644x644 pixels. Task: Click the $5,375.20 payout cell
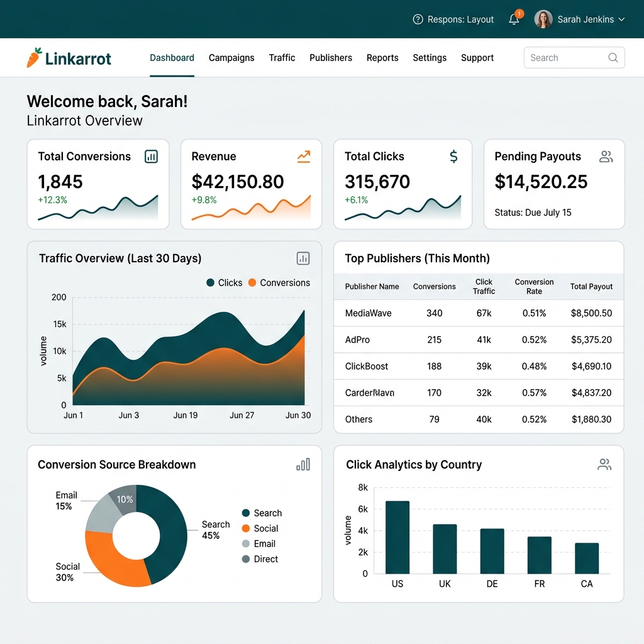(x=591, y=340)
